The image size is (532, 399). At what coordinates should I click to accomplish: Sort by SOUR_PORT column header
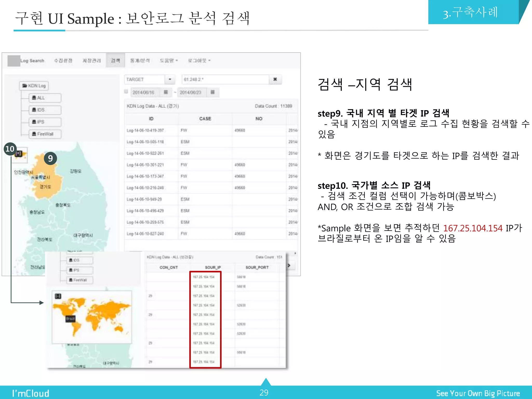257,267
